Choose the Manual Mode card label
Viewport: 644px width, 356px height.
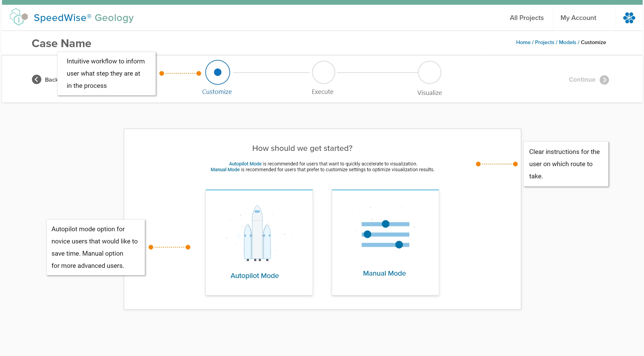[x=384, y=273]
